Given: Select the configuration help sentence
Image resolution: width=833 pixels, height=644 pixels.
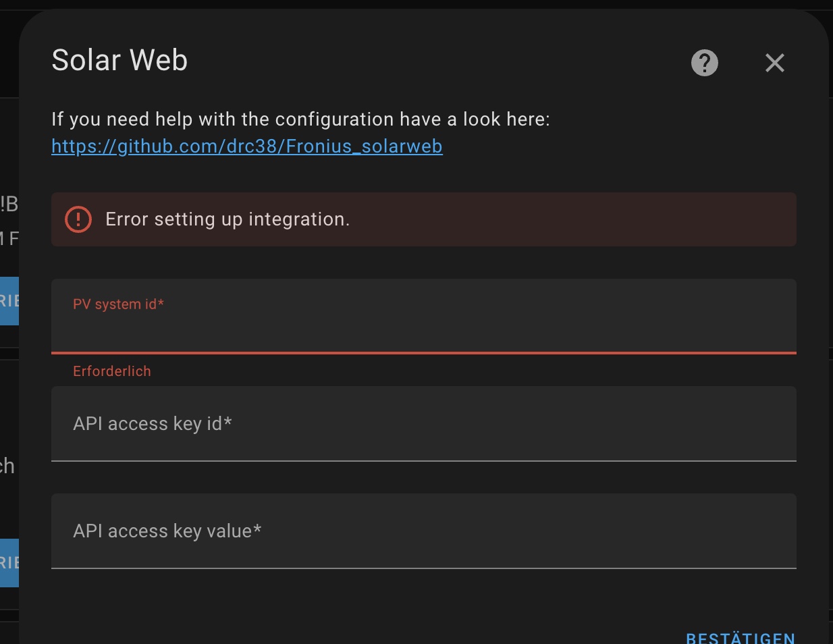Looking at the screenshot, I should (300, 119).
